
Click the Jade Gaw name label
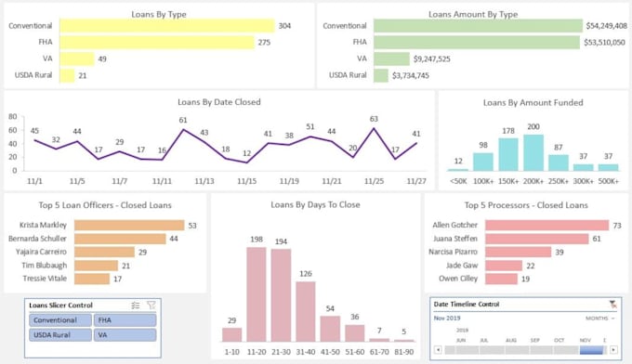tap(462, 266)
